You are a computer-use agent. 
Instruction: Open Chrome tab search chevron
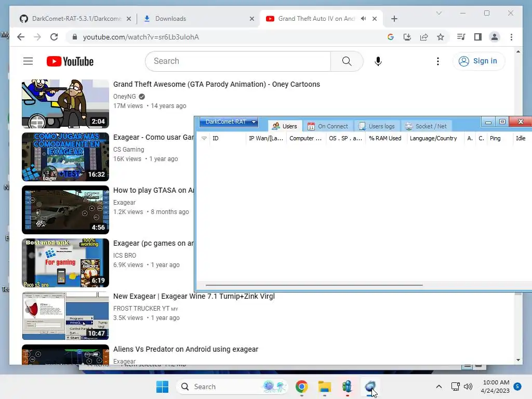(438, 13)
